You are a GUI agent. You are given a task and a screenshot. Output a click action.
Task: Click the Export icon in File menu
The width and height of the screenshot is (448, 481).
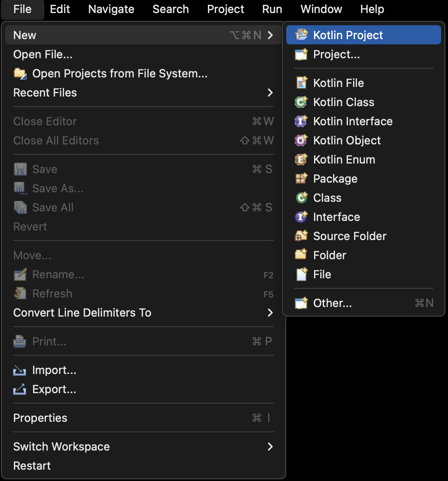tap(20, 389)
